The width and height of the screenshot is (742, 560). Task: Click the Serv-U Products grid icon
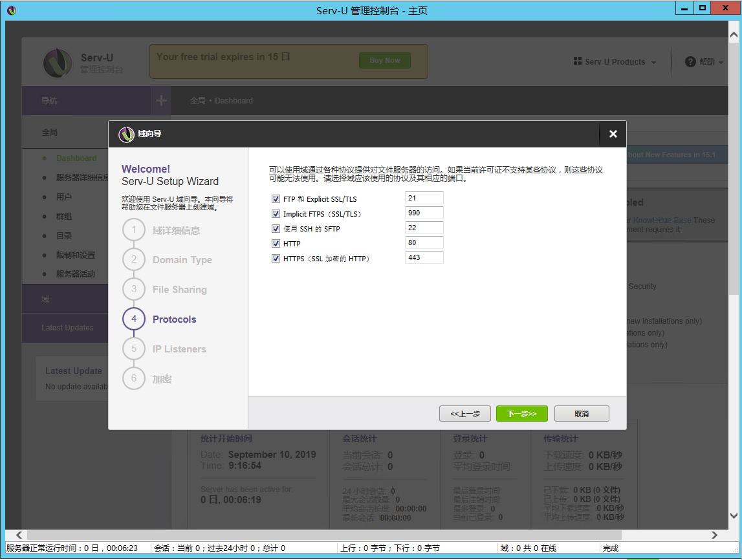pyautogui.click(x=577, y=61)
